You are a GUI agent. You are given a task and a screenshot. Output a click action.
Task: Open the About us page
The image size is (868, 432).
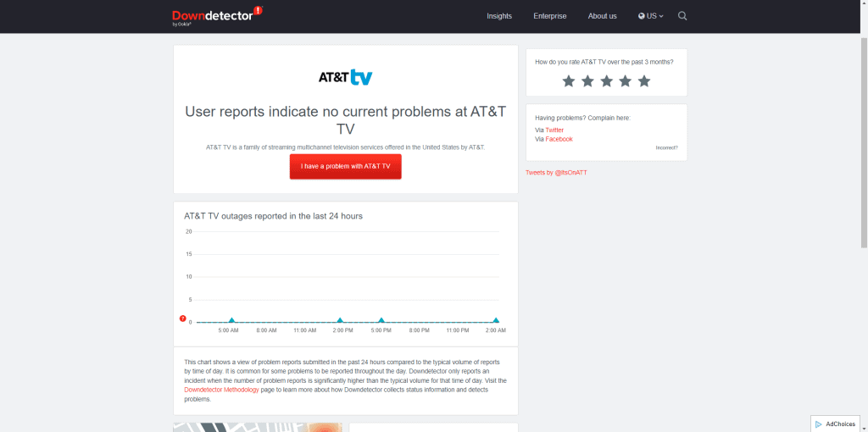[x=603, y=16]
